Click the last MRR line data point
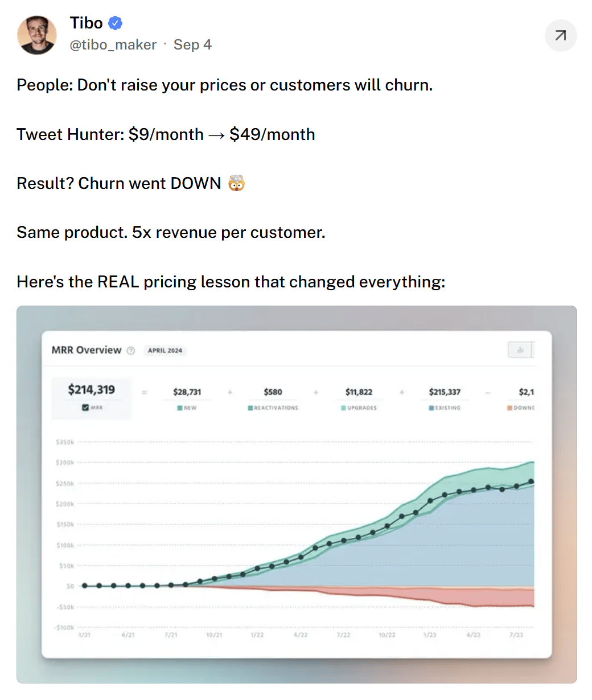Screen dimensions: 592x700 531,481
